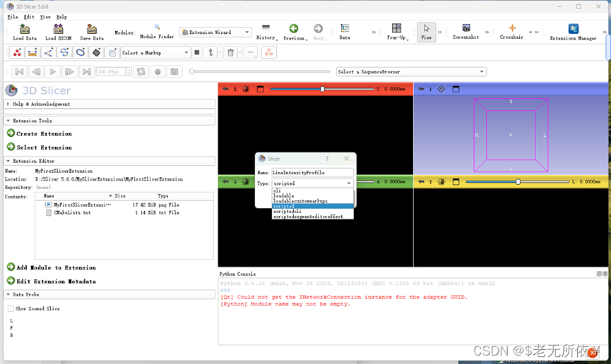Choose loadable from the Type list

pyautogui.click(x=312, y=196)
